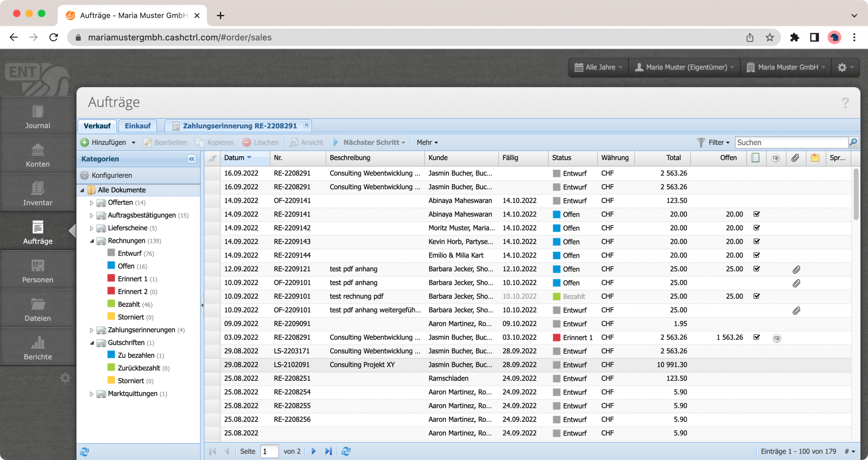Click the paperclip attachment on RE-2209121
The width and height of the screenshot is (868, 460).
796,269
